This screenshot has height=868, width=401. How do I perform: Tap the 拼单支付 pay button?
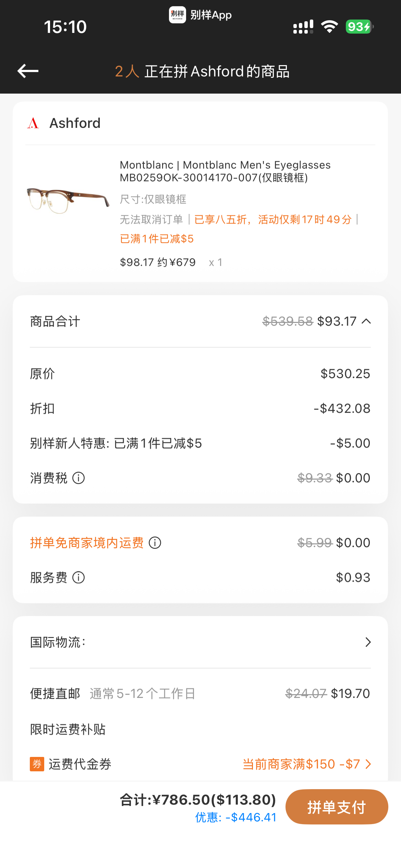pos(337,807)
